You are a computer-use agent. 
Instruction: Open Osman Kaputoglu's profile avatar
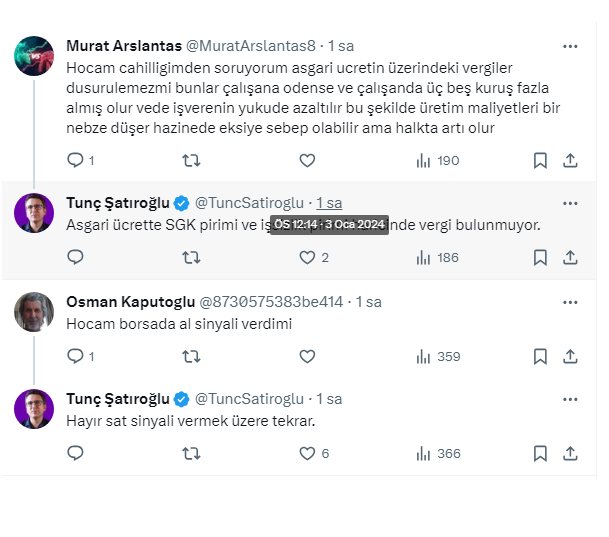[x=34, y=311]
